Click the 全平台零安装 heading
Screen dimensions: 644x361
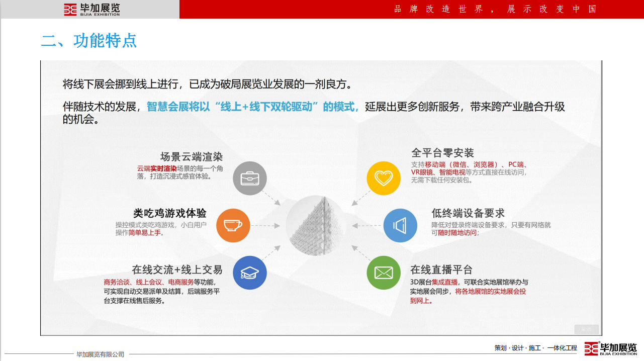click(442, 153)
